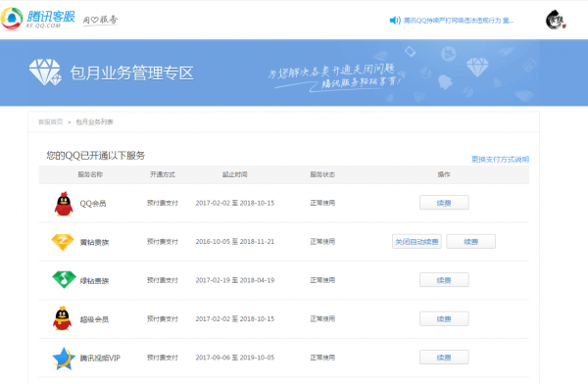Image resolution: width=588 pixels, height=384 pixels.
Task: Select the QQ会员 service name
Action: click(93, 204)
